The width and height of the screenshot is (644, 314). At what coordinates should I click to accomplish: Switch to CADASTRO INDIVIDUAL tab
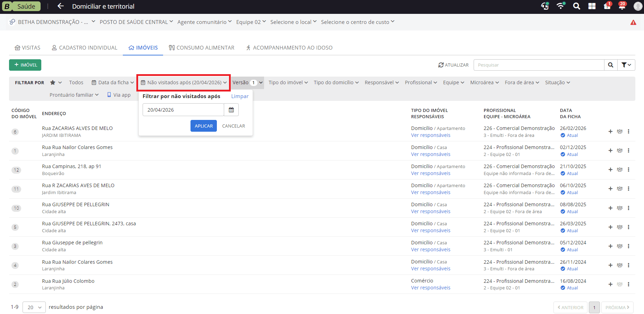coord(84,48)
